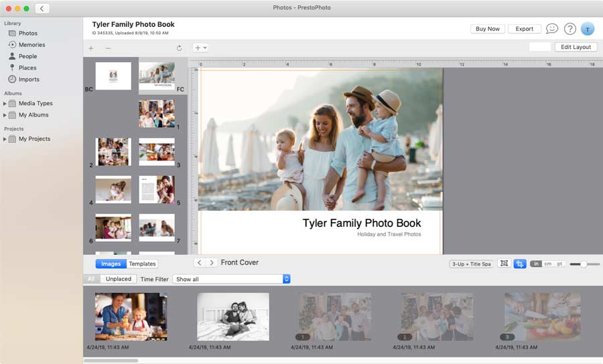The width and height of the screenshot is (603, 364).
Task: Open the plus add-item dropdown
Action: [x=200, y=48]
